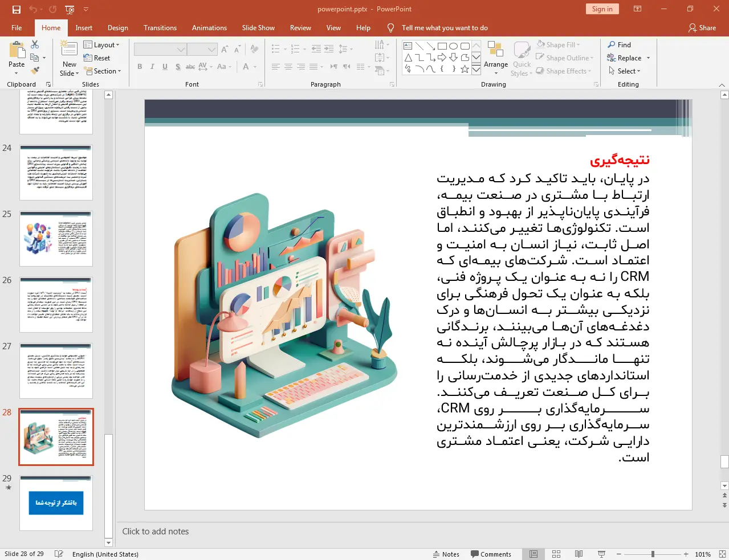Open the Section dropdown
Image resolution: width=729 pixels, height=560 pixels.
pos(103,71)
